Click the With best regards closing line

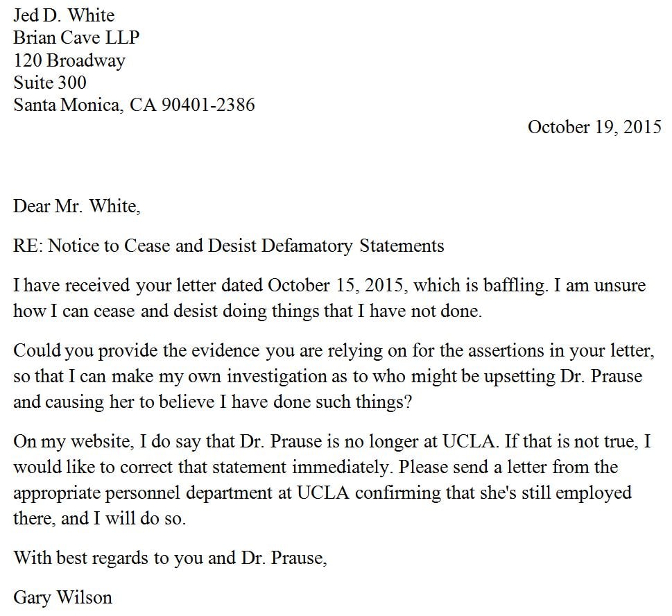tap(169, 557)
